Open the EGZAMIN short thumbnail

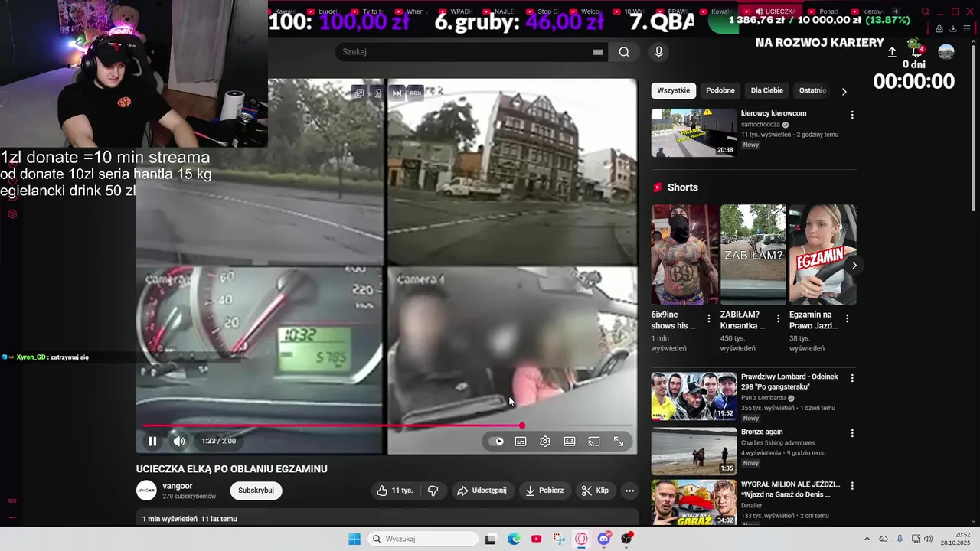click(x=822, y=255)
